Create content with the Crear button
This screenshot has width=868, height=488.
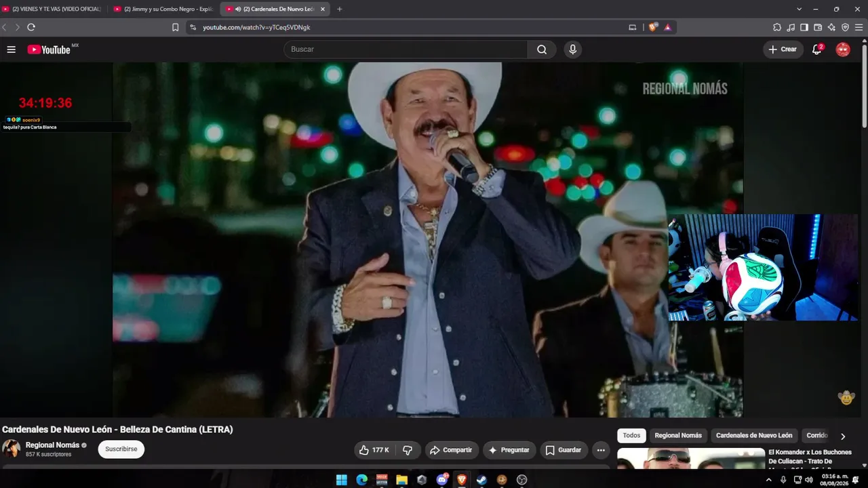pos(783,49)
